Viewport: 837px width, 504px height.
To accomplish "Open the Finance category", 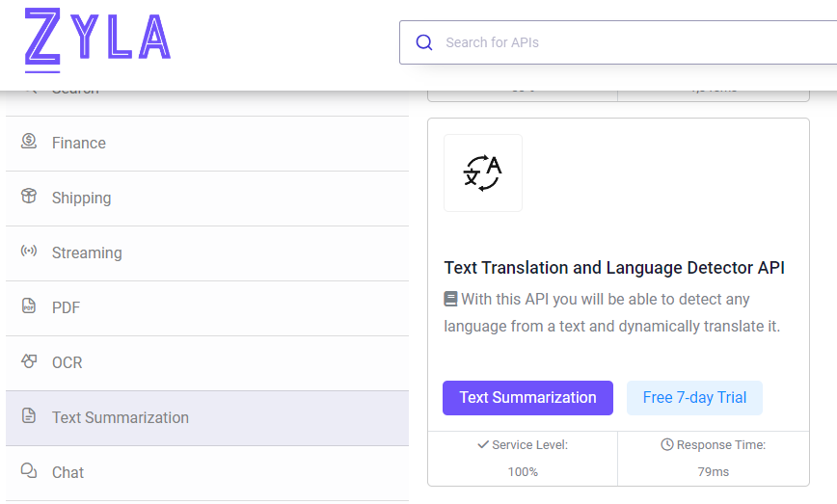I will tap(207, 144).
